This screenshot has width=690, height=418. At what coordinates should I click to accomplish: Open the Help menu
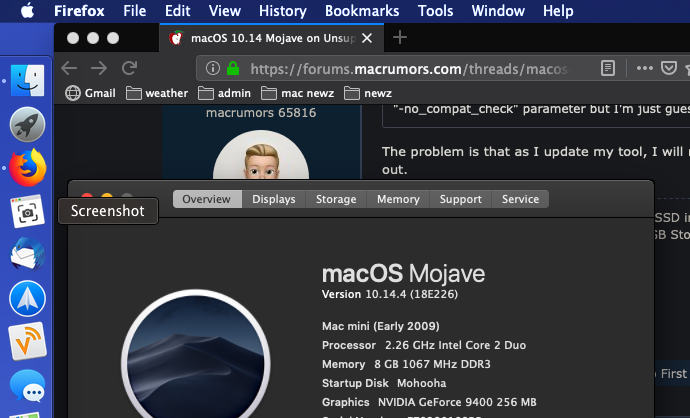point(558,11)
